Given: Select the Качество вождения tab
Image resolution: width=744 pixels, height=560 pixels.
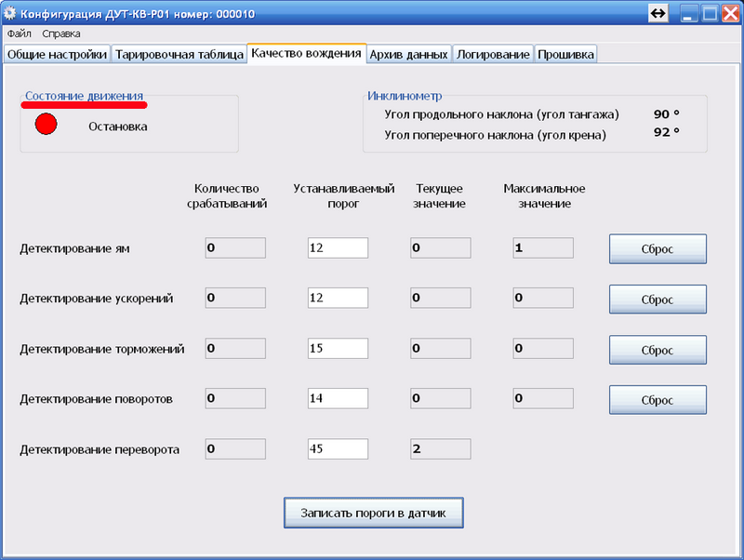Looking at the screenshot, I should 307,53.
